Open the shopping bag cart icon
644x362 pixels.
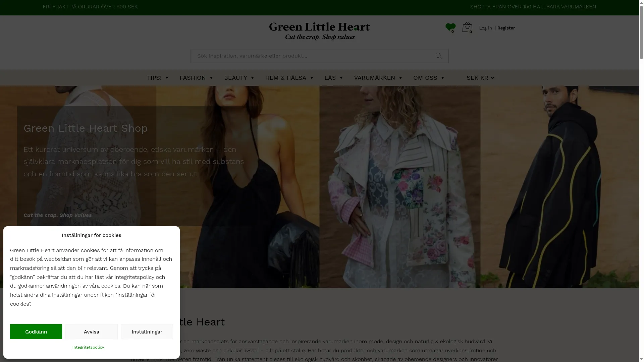click(x=467, y=27)
